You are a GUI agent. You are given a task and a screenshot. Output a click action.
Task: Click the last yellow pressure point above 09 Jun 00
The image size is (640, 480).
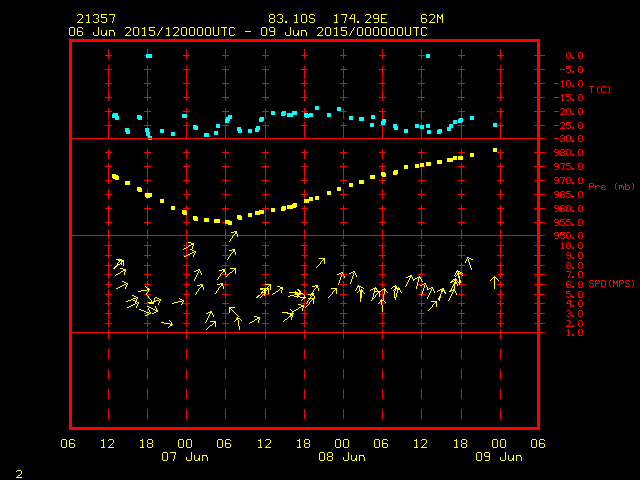495,150
